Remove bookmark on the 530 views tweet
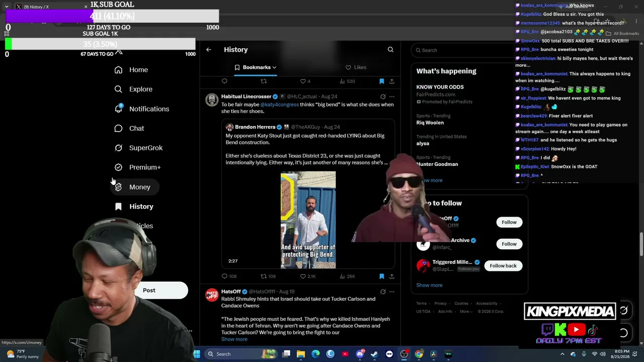 (381, 81)
